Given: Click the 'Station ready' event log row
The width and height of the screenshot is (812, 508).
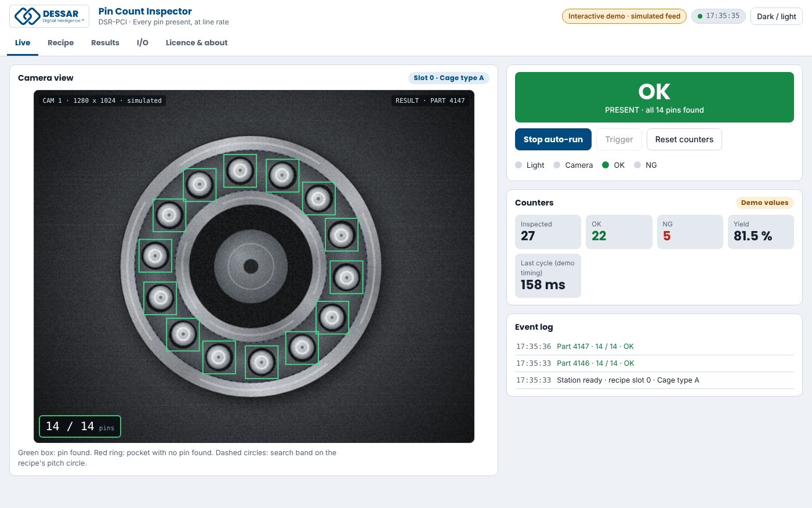Looking at the screenshot, I should point(654,380).
